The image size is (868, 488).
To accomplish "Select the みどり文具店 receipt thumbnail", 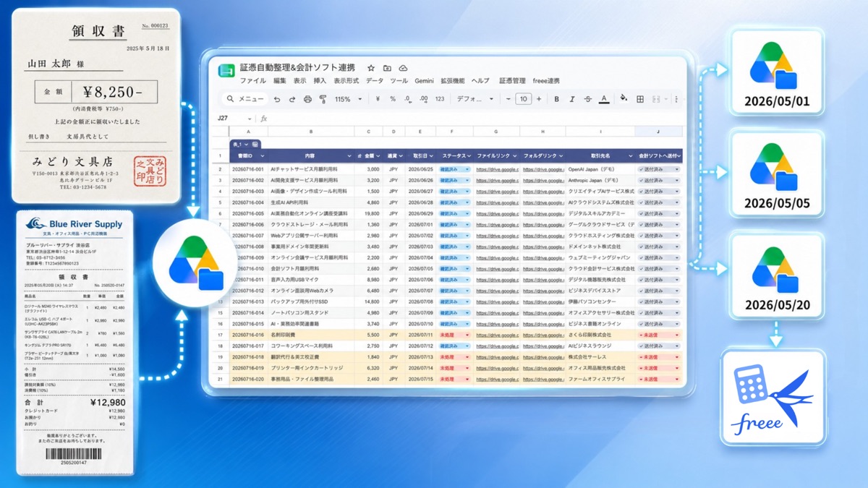I will pos(96,106).
